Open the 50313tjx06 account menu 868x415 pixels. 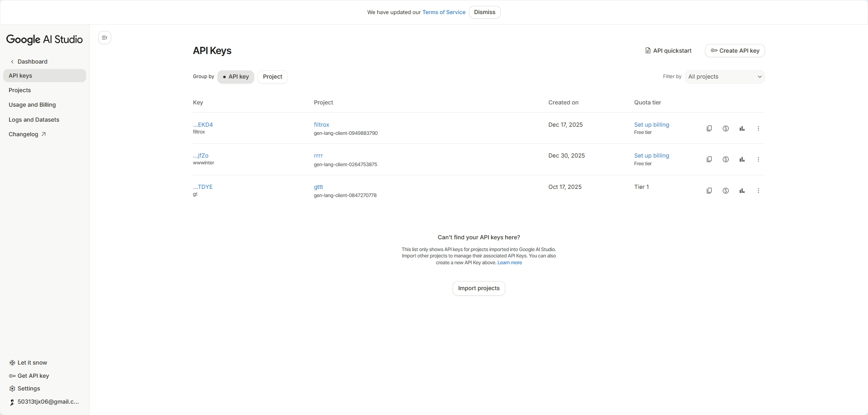44,402
